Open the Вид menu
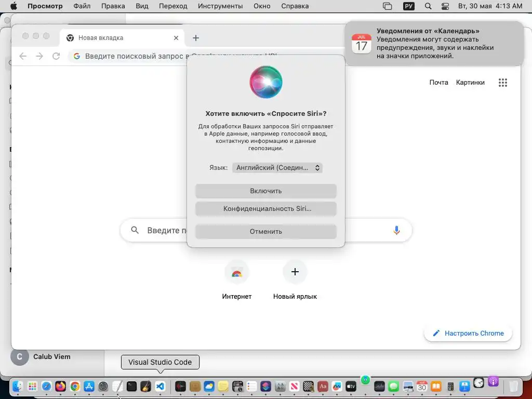This screenshot has width=532, height=399. tap(142, 6)
